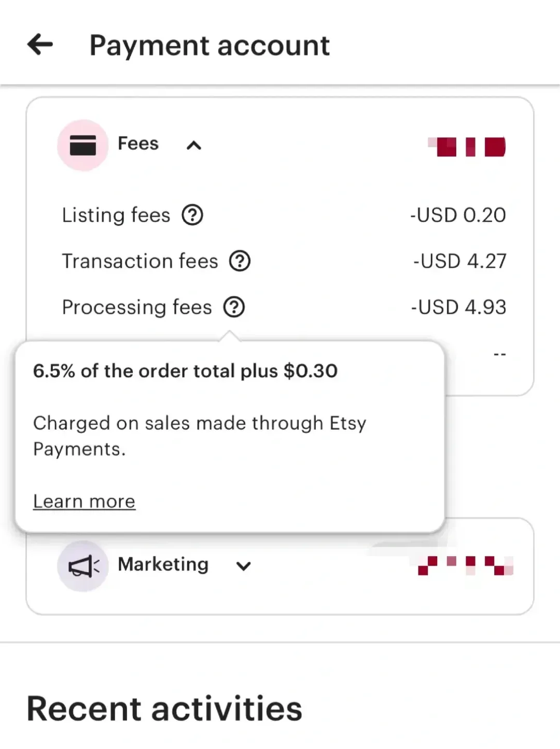Image resolution: width=560 pixels, height=749 pixels.
Task: Tap the back arrow icon
Action: (40, 45)
